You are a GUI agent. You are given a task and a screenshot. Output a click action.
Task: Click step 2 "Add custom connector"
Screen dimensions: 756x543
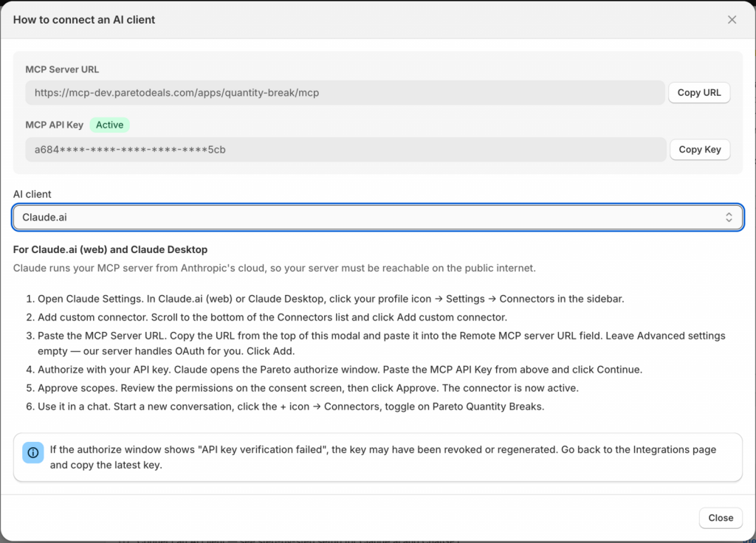tap(272, 317)
